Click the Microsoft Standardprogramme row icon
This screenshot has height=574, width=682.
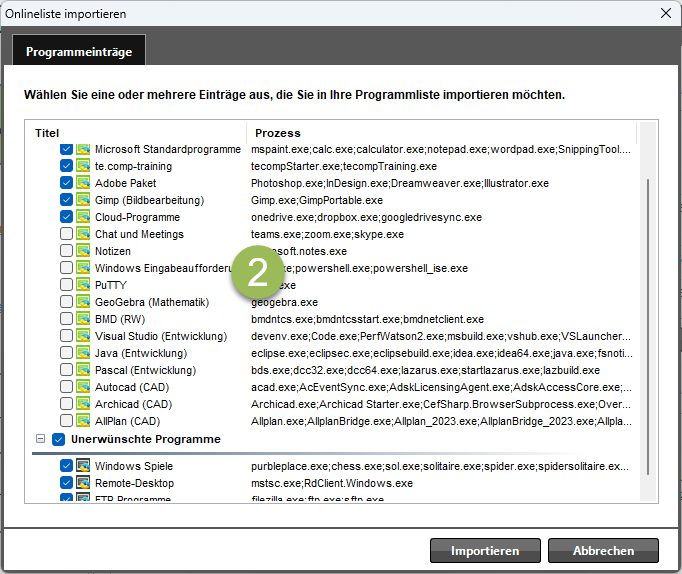83,149
